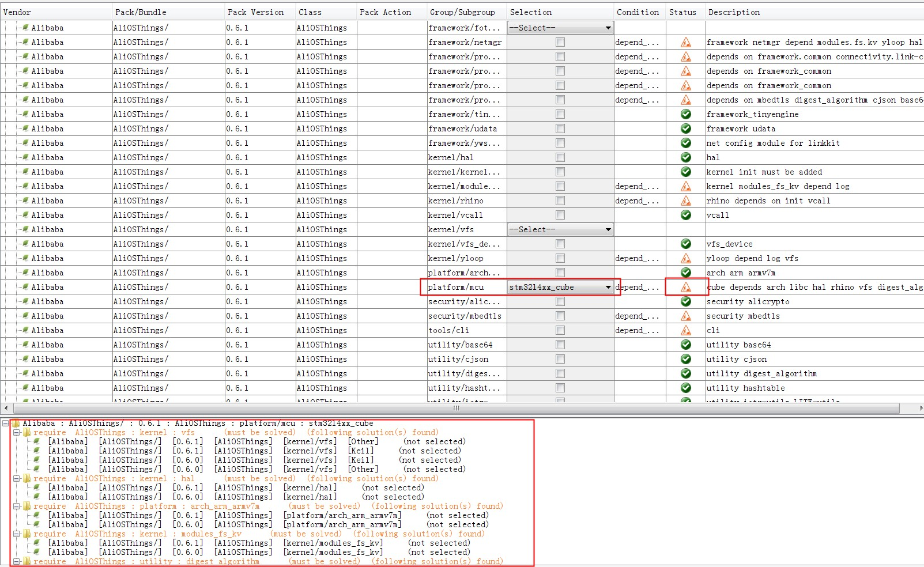Image resolution: width=924 pixels, height=567 pixels.
Task: Click the 'depend_...' condition for kernel/rhino
Action: (637, 201)
